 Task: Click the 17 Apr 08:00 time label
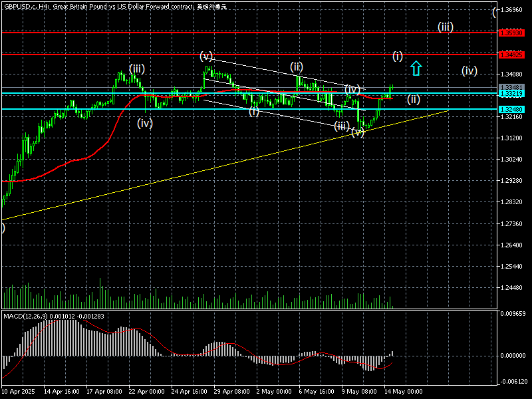(x=104, y=392)
